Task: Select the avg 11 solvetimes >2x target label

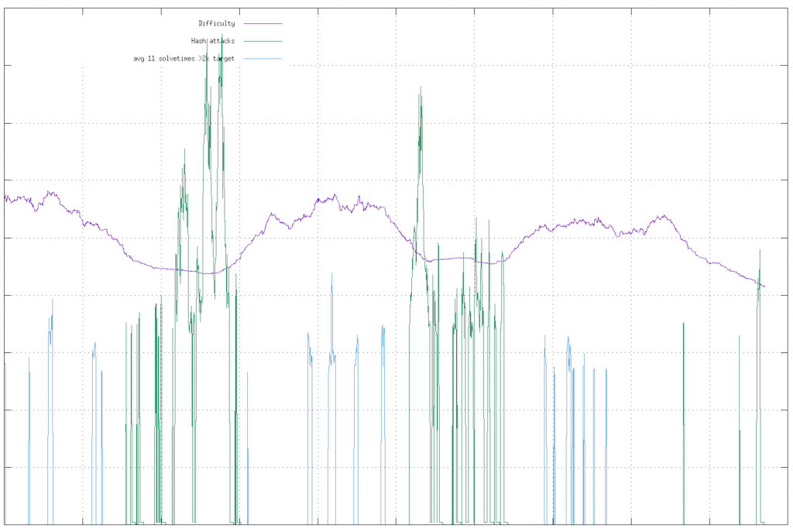Action: [186, 57]
